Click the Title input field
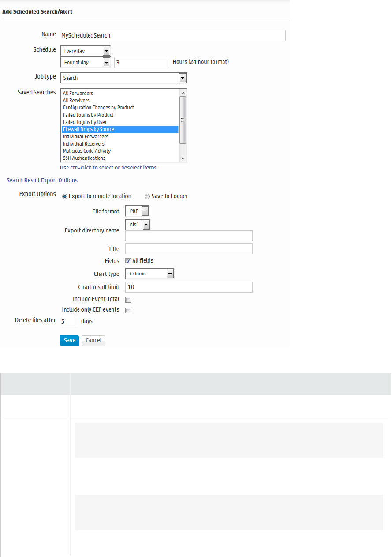Image resolution: width=392 pixels, height=557 pixels. coord(189,249)
